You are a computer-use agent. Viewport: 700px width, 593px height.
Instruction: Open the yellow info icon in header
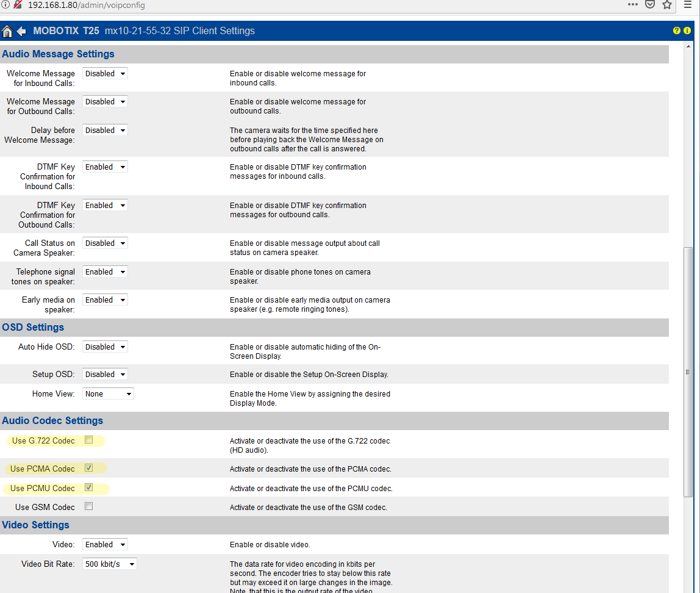point(687,31)
